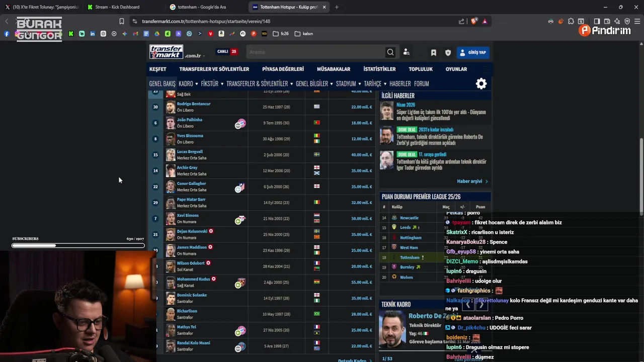Click the Transfermarkt search magnifier icon

[x=390, y=52]
